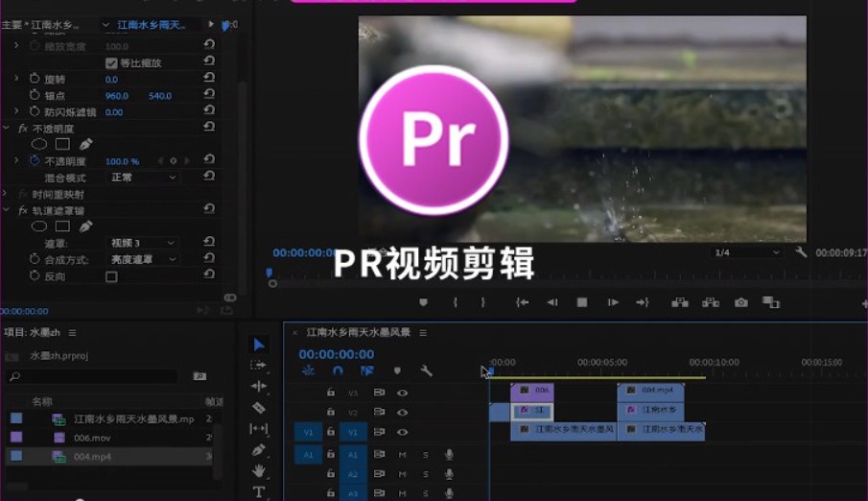The height and width of the screenshot is (501, 868).
Task: Reset the 旋转 parameter
Action: (x=209, y=77)
